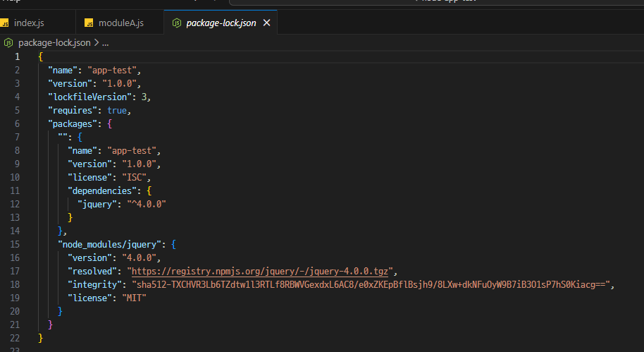Click line number 6 in the gutter
644x352 pixels.
pyautogui.click(x=17, y=123)
